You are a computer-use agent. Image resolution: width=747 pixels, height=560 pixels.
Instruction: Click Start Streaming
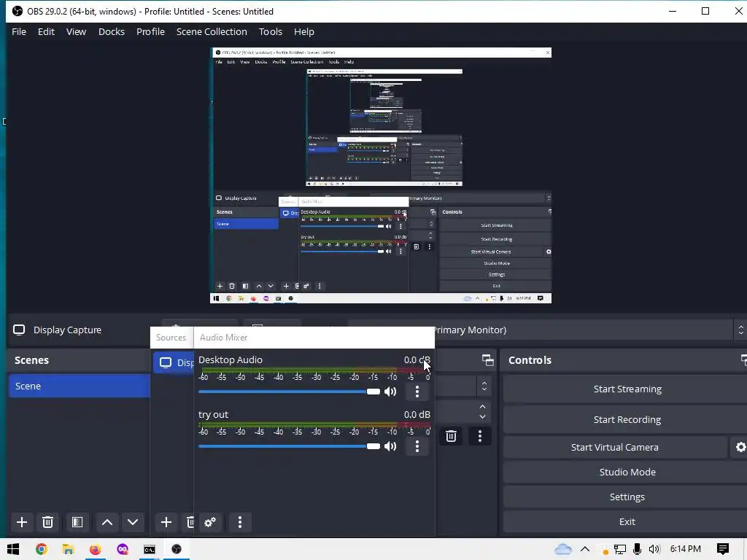click(x=627, y=389)
